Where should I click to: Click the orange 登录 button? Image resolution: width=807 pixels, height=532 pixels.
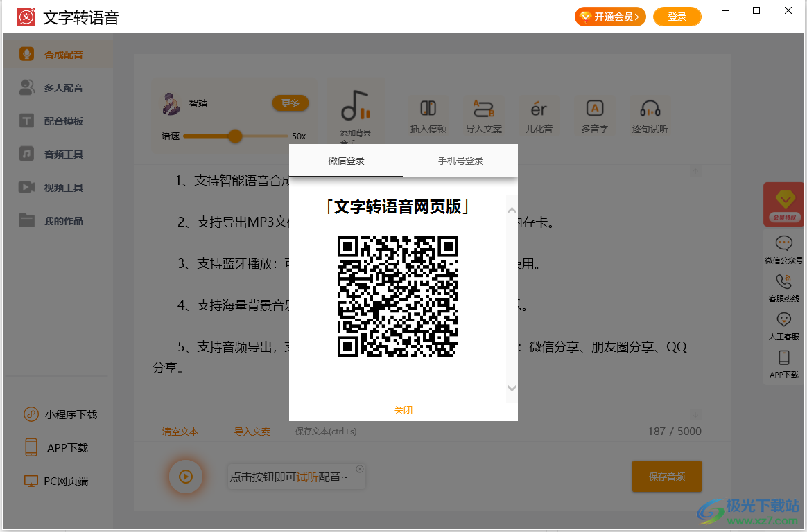pyautogui.click(x=677, y=17)
